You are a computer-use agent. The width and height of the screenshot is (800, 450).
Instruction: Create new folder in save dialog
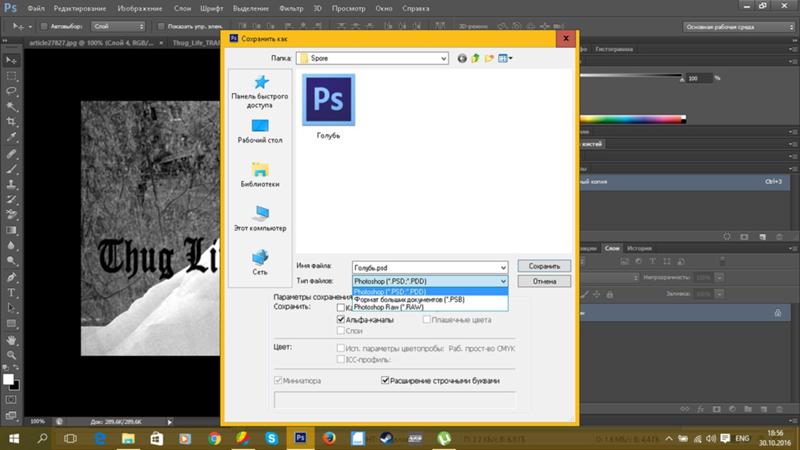click(489, 58)
